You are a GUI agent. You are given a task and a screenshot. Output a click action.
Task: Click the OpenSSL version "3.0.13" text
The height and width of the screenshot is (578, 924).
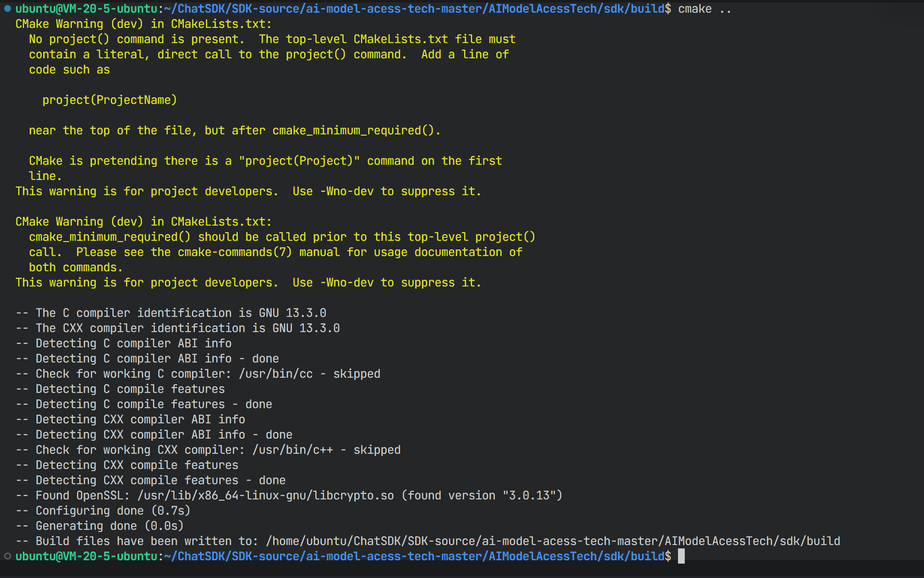[x=528, y=496]
